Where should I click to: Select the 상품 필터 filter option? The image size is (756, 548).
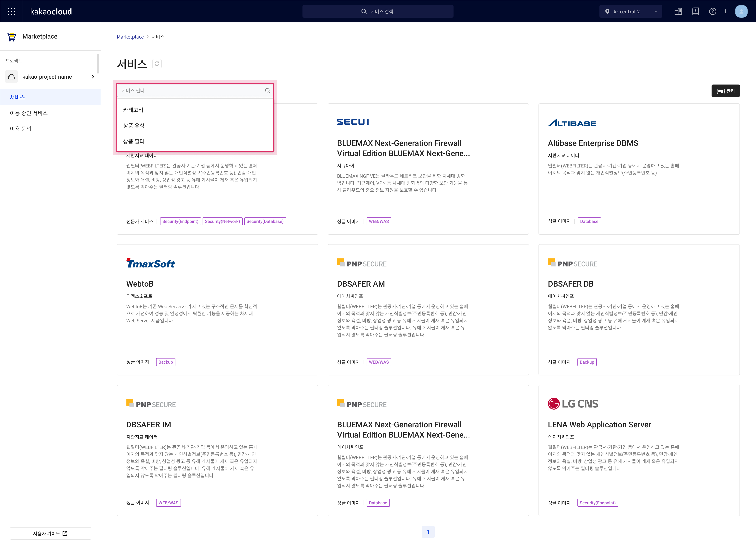(195, 141)
